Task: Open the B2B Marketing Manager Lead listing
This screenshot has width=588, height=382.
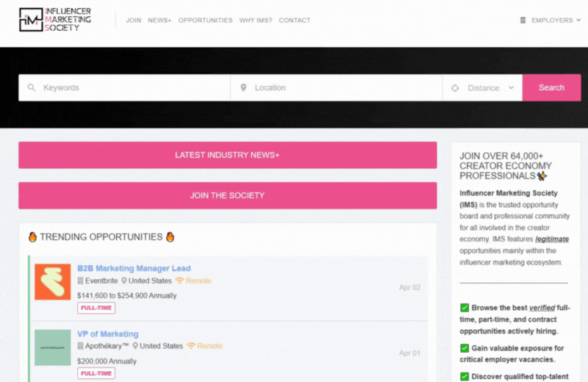Action: coord(134,268)
